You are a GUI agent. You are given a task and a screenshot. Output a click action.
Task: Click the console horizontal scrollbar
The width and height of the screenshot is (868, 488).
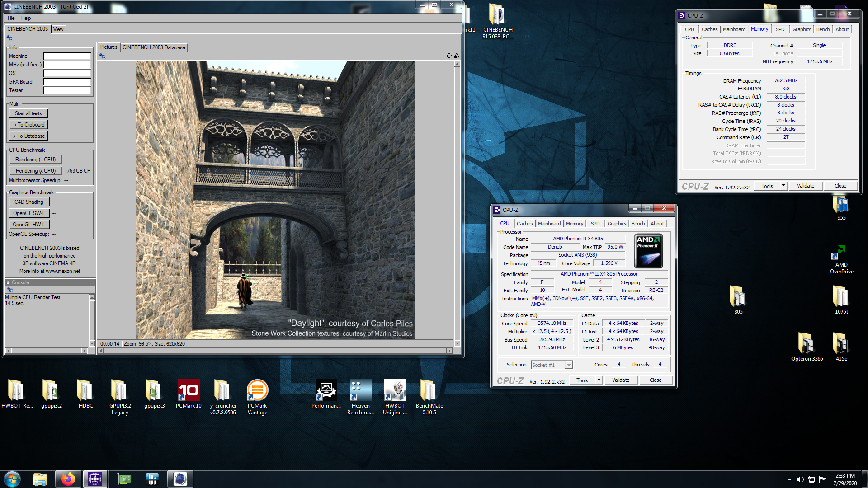click(x=46, y=351)
